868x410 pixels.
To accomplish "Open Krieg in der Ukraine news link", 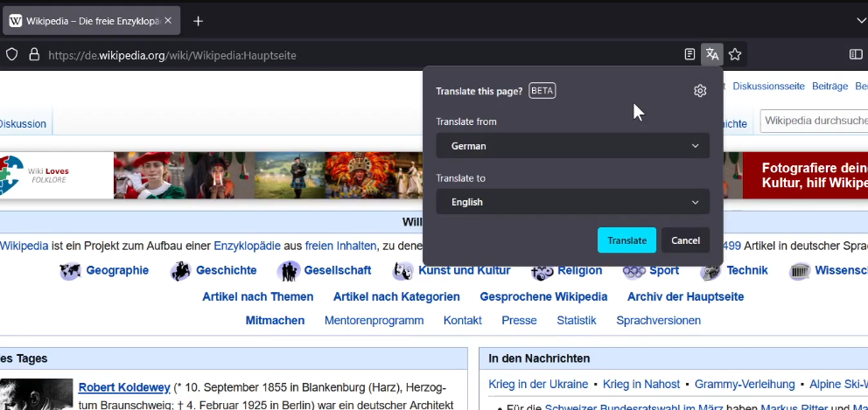I will [538, 384].
